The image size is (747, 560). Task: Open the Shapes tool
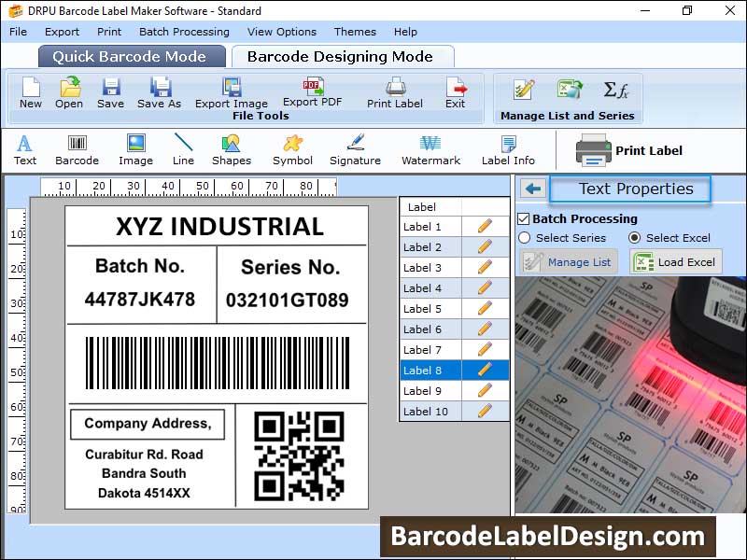(x=231, y=149)
